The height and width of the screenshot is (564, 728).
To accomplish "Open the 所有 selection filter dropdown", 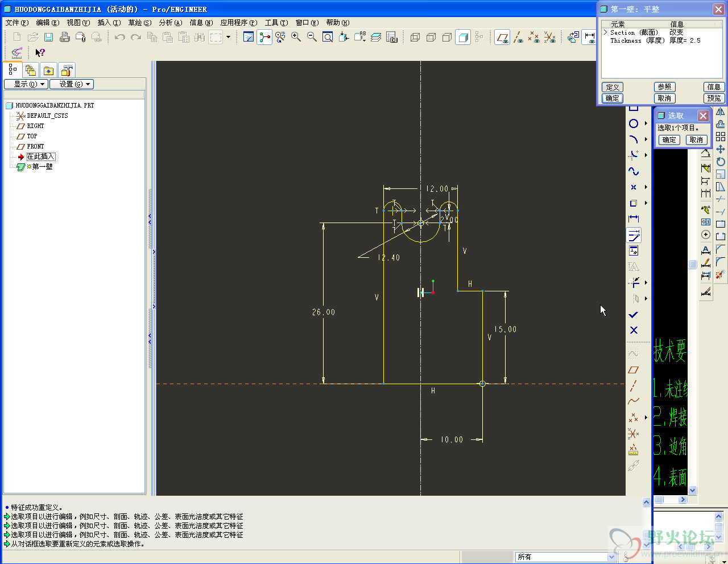I will [x=612, y=557].
